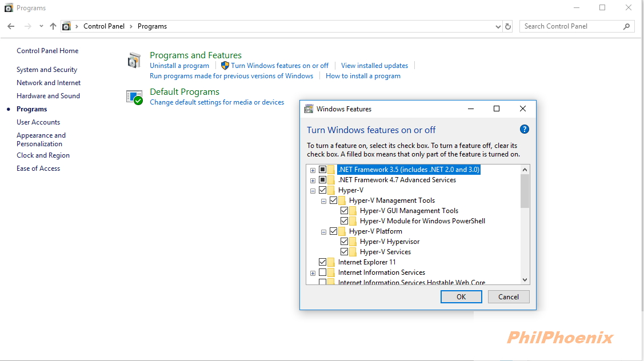The width and height of the screenshot is (644, 361).
Task: Collapse Hyper-V Platform node
Action: pyautogui.click(x=323, y=232)
